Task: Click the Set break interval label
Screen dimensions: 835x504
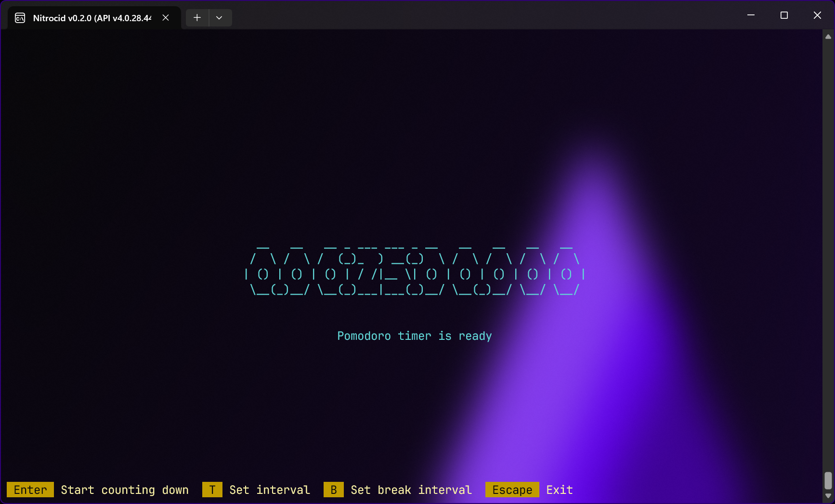Action: pyautogui.click(x=411, y=490)
